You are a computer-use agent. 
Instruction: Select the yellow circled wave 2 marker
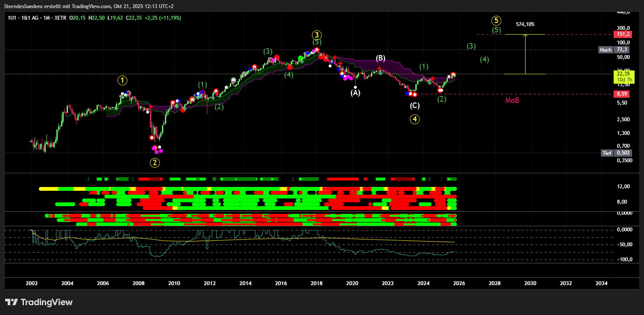click(x=155, y=162)
